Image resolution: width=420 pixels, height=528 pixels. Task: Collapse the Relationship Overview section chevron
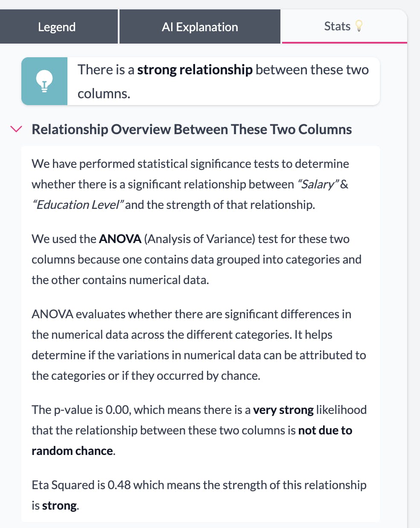(16, 129)
